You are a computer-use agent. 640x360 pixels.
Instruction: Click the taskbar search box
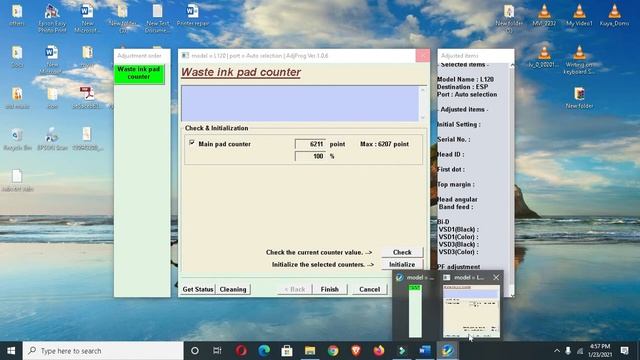pyautogui.click(x=103, y=351)
